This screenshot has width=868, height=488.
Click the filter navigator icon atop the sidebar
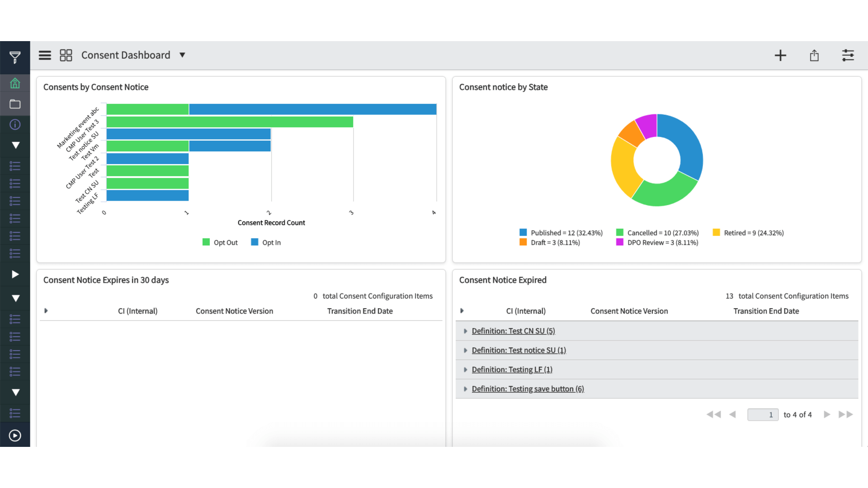[x=15, y=57]
